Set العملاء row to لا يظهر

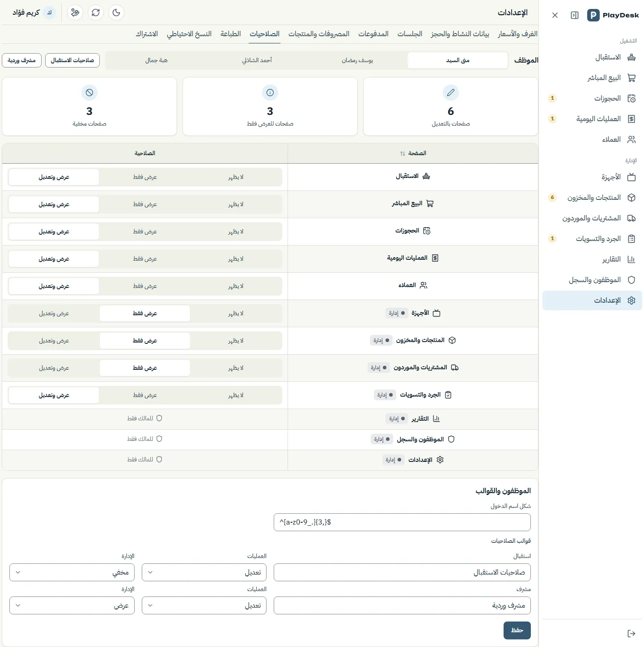(236, 286)
